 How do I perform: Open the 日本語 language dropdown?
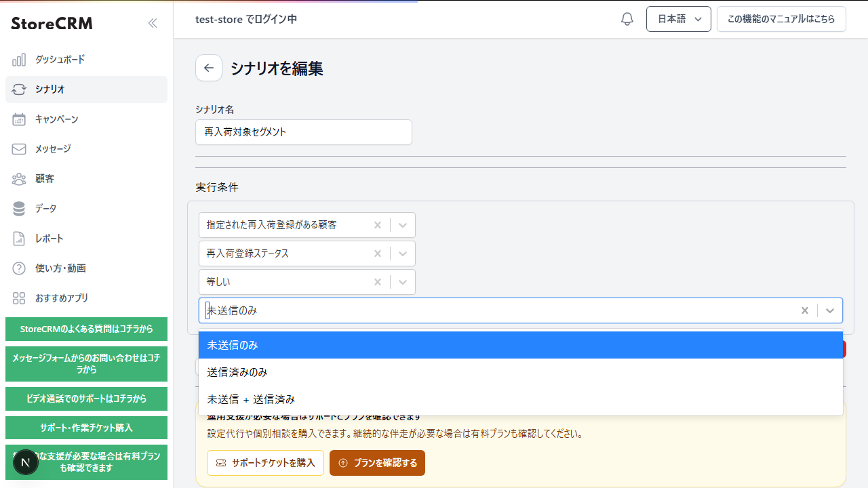point(679,19)
